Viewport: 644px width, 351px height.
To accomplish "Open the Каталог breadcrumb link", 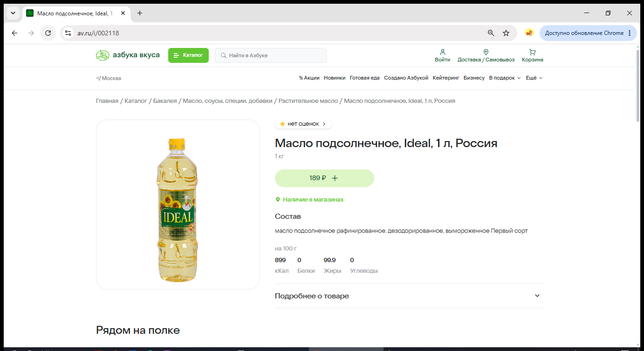I will pyautogui.click(x=136, y=101).
